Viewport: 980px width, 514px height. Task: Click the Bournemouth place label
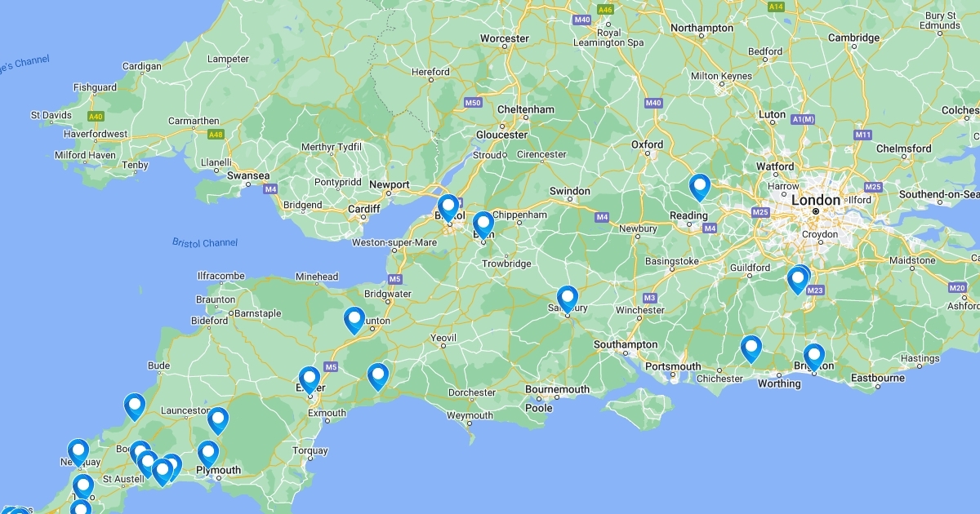point(557,390)
